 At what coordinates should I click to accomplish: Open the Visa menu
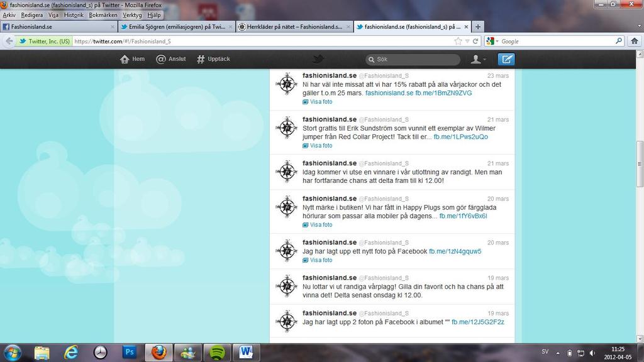click(x=53, y=15)
